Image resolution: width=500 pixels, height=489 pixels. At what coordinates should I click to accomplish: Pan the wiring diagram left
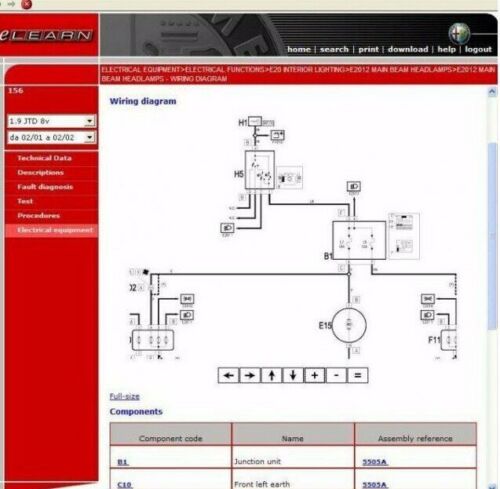tap(228, 375)
